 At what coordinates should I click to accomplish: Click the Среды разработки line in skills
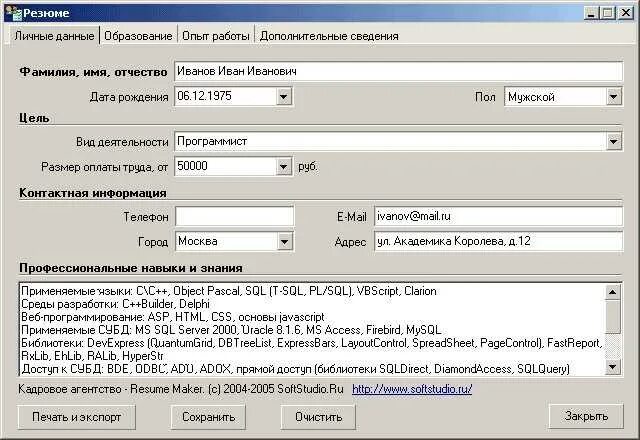[115, 304]
